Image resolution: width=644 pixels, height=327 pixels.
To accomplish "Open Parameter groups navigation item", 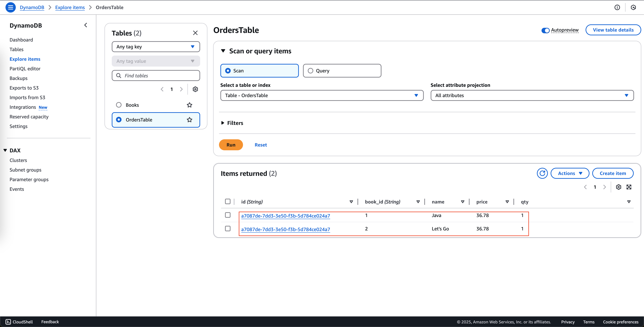I will pyautogui.click(x=29, y=179).
